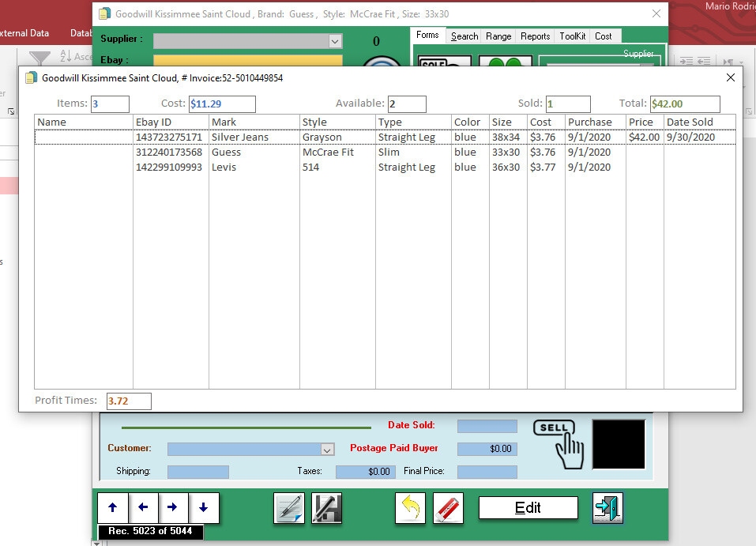756x546 pixels.
Task: Click the green circles icon
Action: [505, 66]
